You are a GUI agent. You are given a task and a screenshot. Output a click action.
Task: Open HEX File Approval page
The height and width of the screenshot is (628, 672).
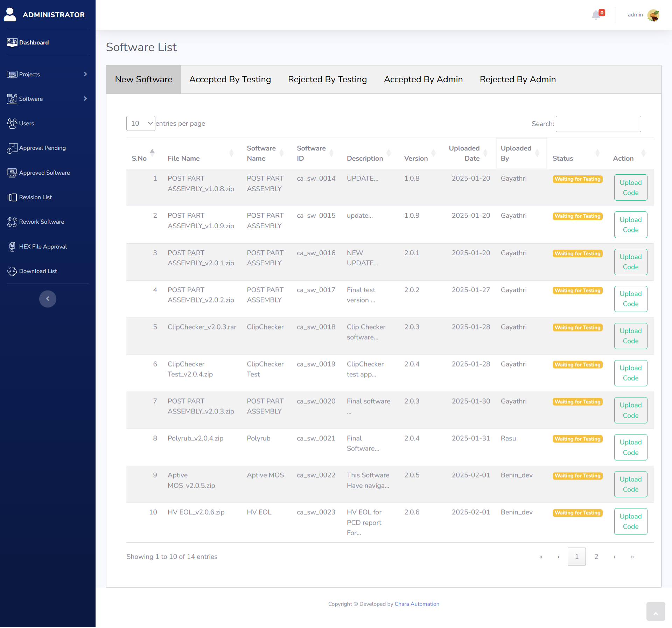(43, 247)
